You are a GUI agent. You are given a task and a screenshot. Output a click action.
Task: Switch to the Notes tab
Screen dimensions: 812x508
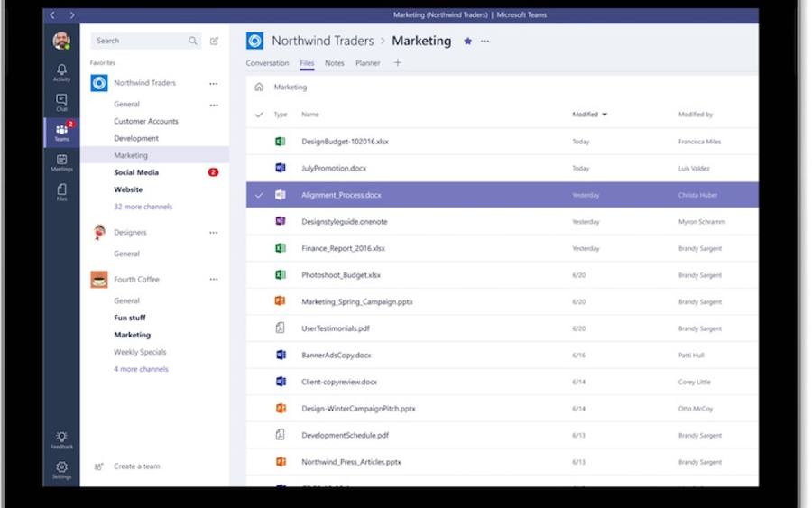pos(335,63)
